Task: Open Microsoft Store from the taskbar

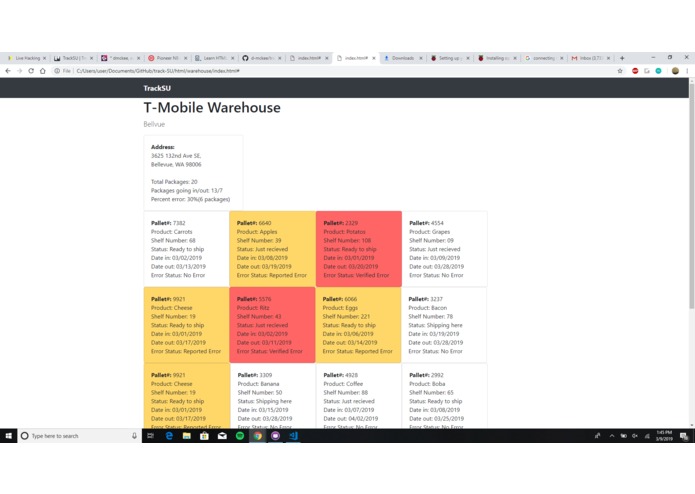Action: point(204,436)
